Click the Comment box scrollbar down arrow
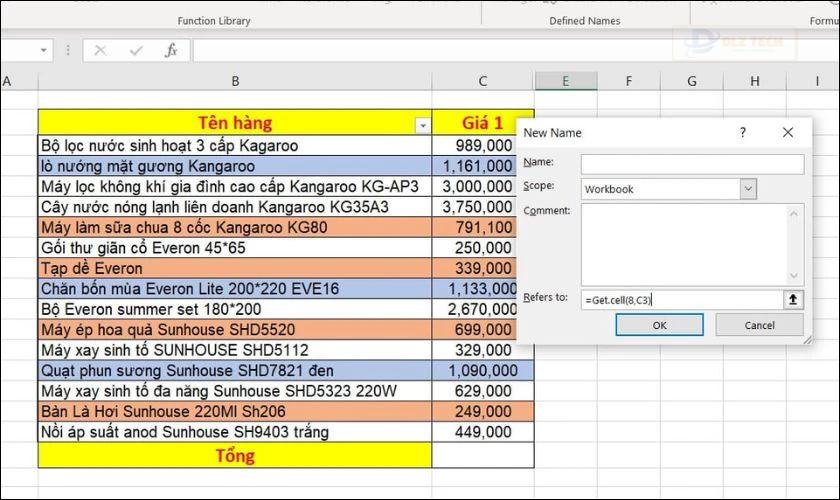The image size is (840, 500). [794, 275]
